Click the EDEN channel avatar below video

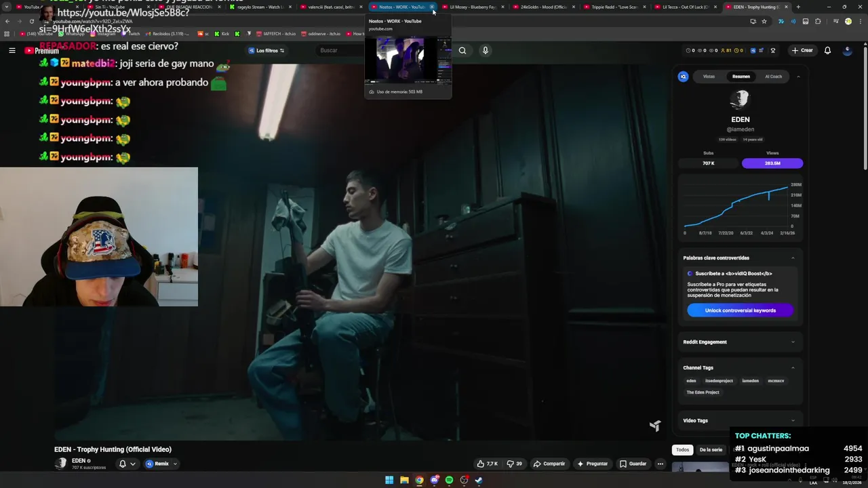[60, 464]
